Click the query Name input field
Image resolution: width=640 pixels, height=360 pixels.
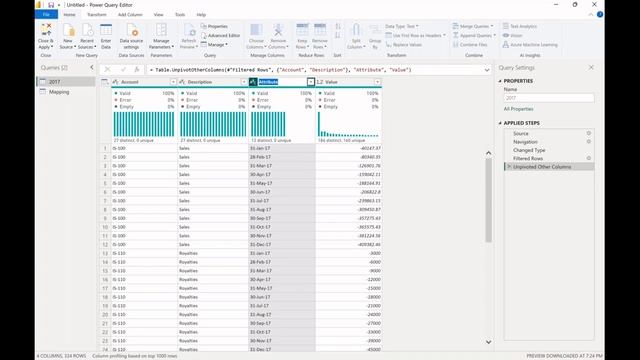pos(549,98)
